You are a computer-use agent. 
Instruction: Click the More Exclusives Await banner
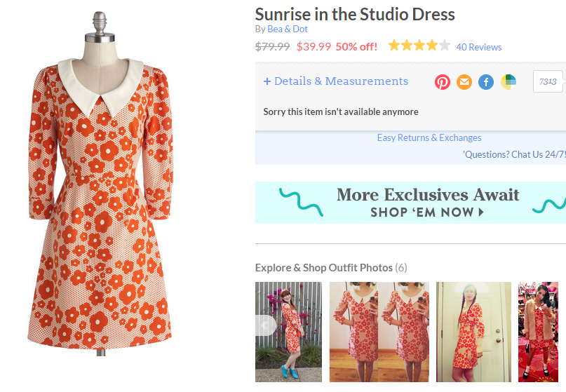point(410,203)
